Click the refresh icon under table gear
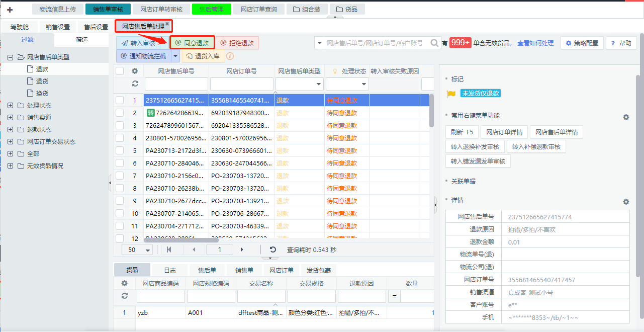Image resolution: width=644 pixels, height=332 pixels. click(x=135, y=84)
